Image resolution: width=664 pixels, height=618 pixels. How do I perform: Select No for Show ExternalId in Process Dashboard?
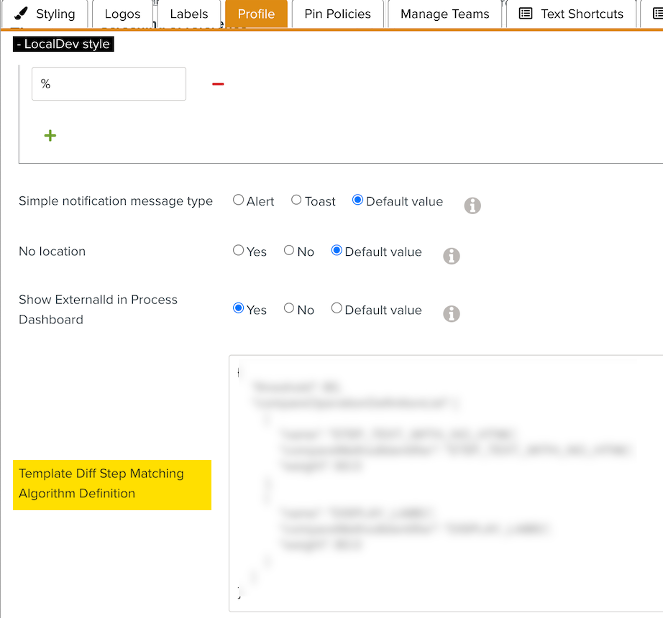pyautogui.click(x=289, y=308)
